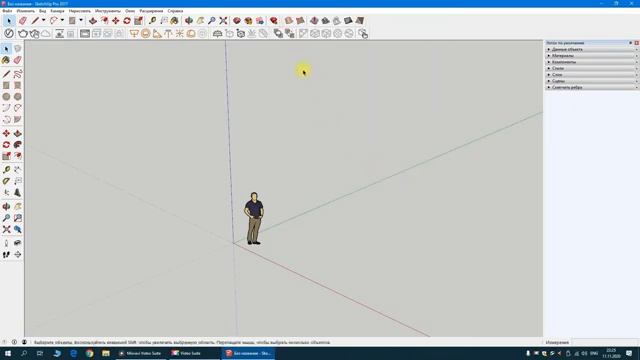Pick the Protractor tool
Image resolution: width=640 pixels, height=360 pixels.
[6, 181]
